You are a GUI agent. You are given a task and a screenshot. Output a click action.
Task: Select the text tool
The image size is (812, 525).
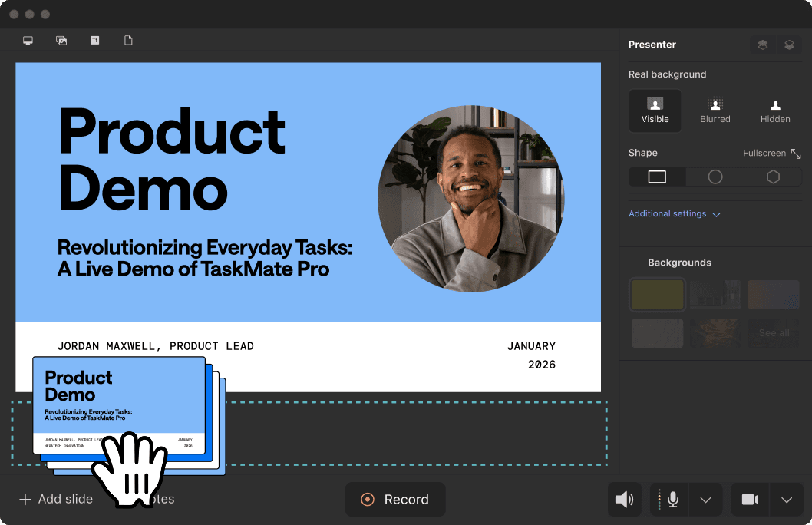point(94,40)
